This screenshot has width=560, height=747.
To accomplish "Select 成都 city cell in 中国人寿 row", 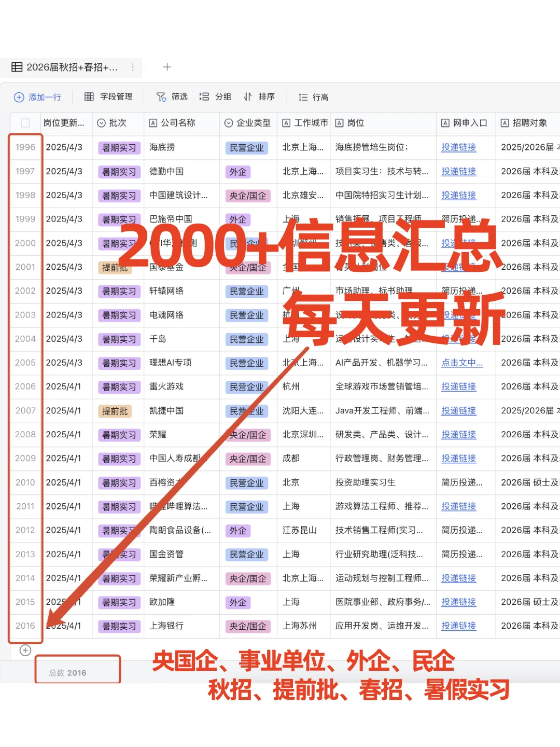I will click(303, 459).
